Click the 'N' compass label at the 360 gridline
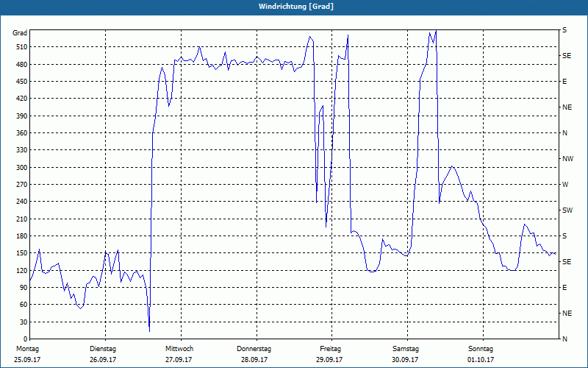Image resolution: width=588 pixels, height=368 pixels. click(x=564, y=133)
